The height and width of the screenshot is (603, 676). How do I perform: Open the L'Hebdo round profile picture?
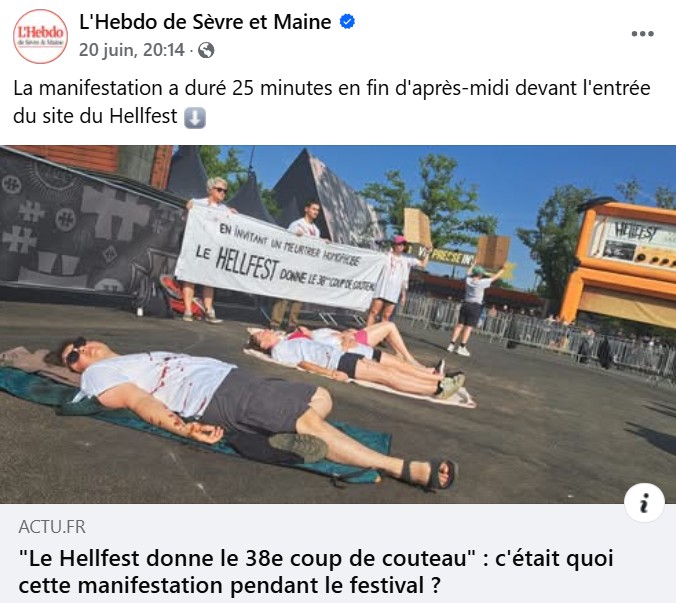pyautogui.click(x=41, y=36)
